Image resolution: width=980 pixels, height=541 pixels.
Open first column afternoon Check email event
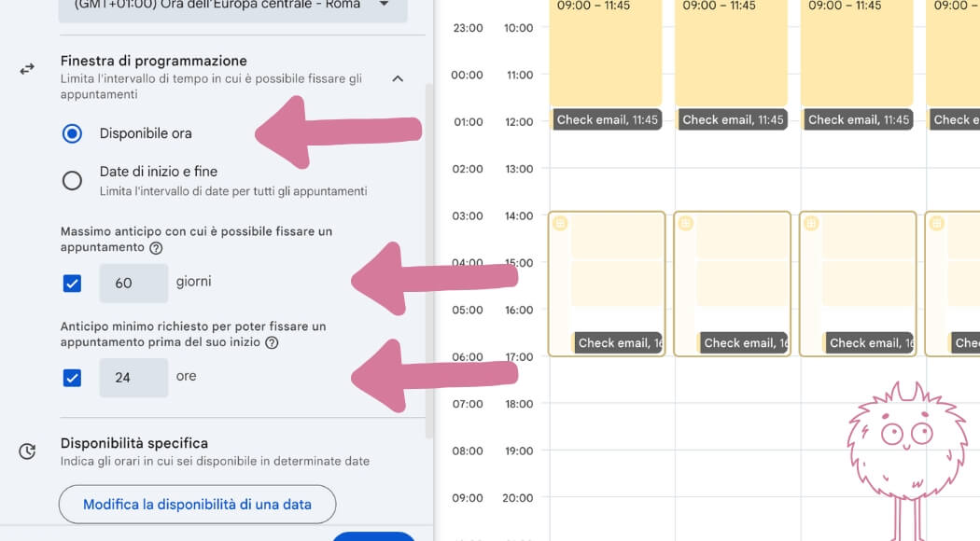pos(618,342)
